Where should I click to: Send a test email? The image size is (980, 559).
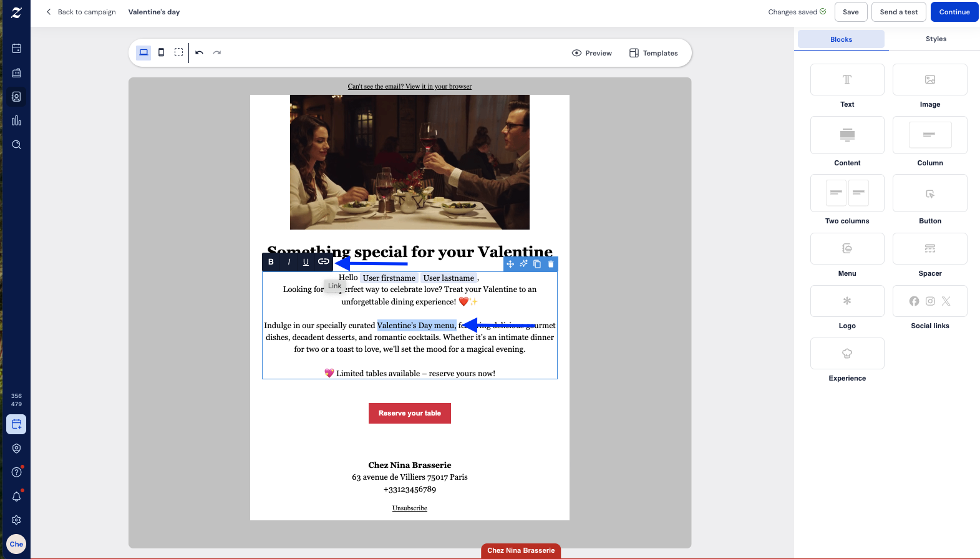click(898, 12)
